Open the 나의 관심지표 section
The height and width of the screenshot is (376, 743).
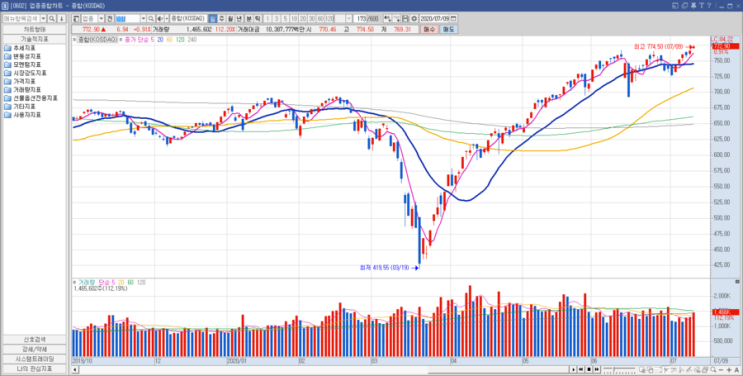(35, 368)
